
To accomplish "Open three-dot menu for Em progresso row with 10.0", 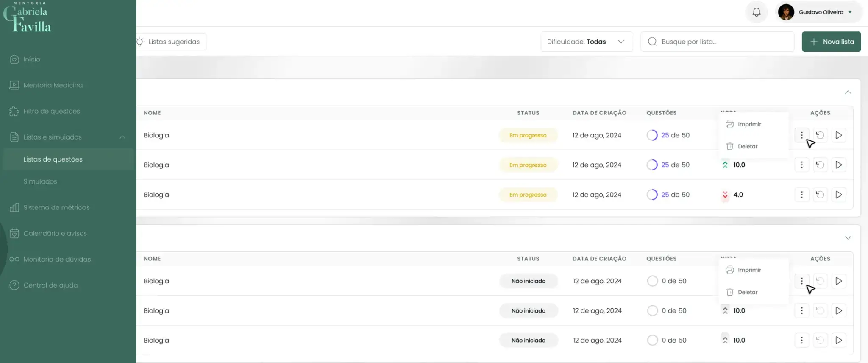I will (x=802, y=165).
